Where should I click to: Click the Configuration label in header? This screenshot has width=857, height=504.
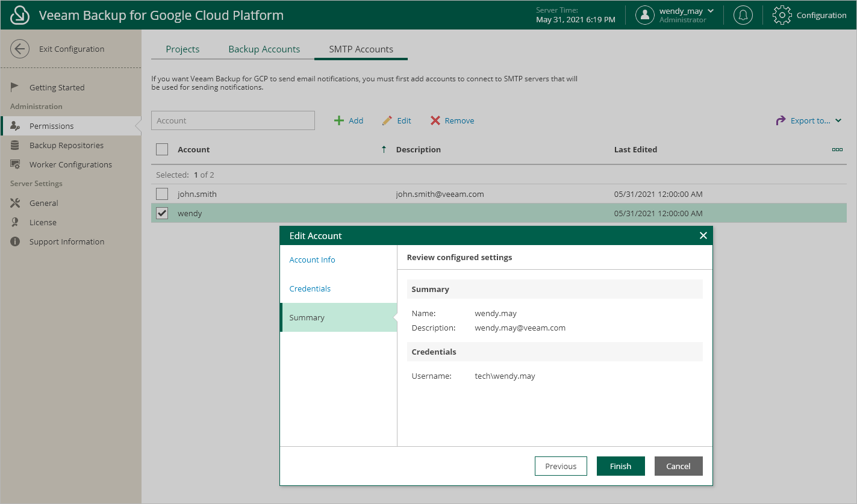pyautogui.click(x=821, y=15)
